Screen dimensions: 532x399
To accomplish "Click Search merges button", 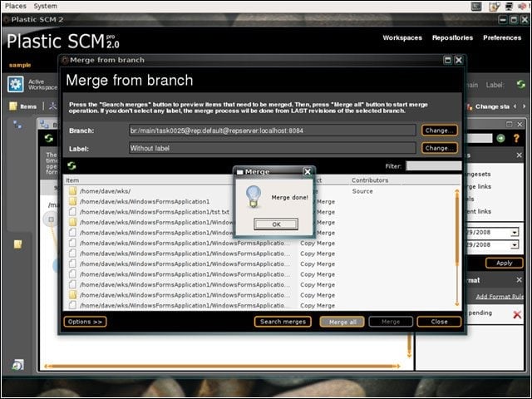I will (283, 322).
